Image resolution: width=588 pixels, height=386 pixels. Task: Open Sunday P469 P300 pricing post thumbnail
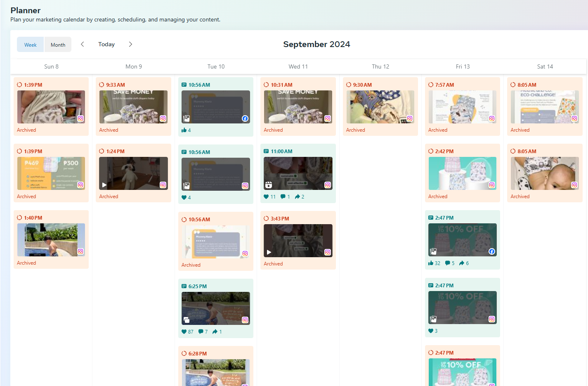pos(51,173)
